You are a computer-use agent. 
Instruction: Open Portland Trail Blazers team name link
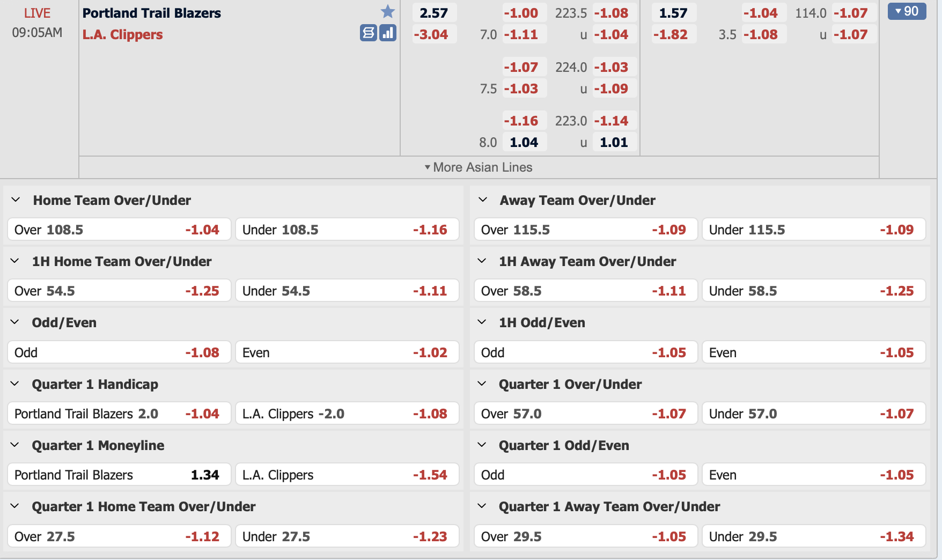151,13
